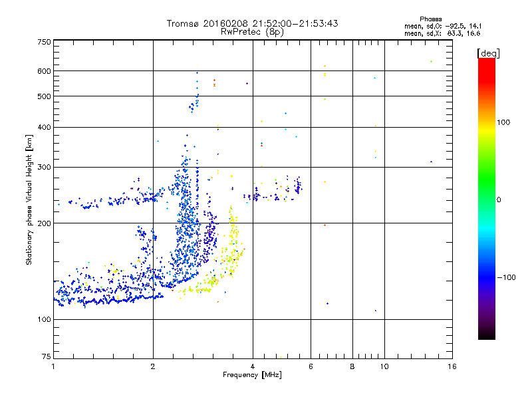Click the colorbar tick label '-100'
The width and height of the screenshot is (532, 399).
pyautogui.click(x=507, y=277)
